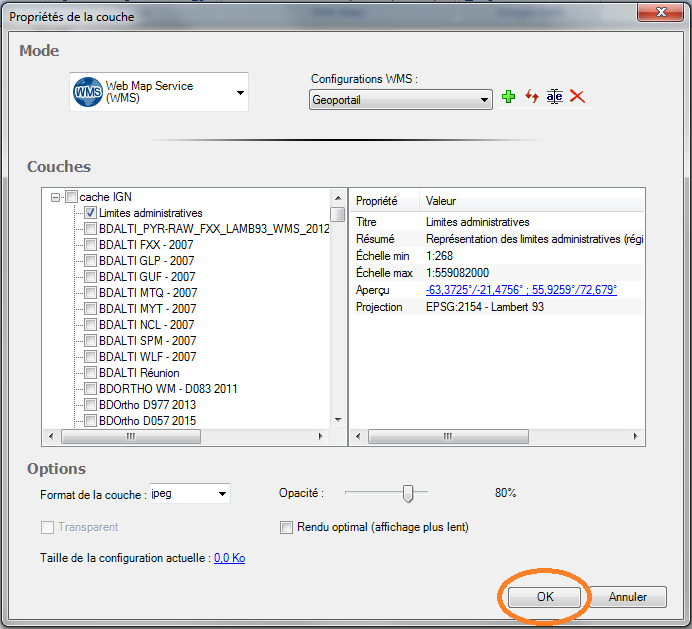The image size is (692, 629).
Task: Click the blue WMS globe icon
Action: point(88,93)
